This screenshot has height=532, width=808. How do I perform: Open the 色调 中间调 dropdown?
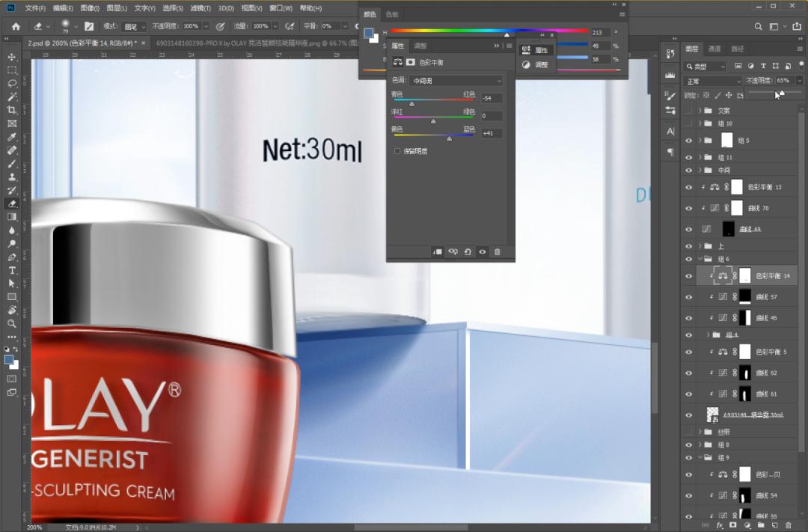pos(456,80)
